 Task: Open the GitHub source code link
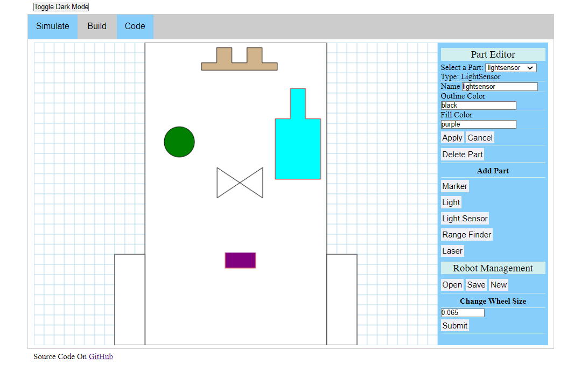click(101, 356)
